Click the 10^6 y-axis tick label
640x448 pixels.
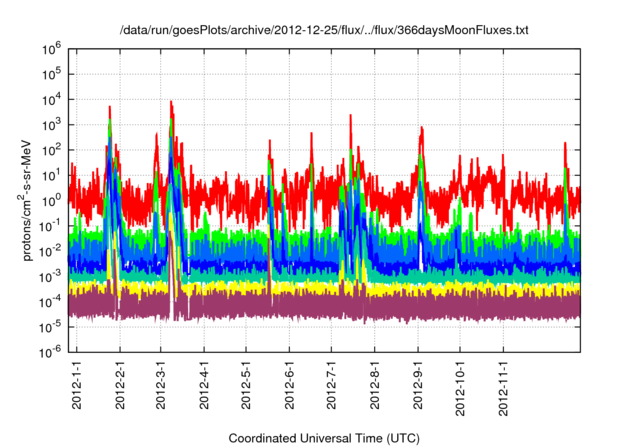pos(51,49)
